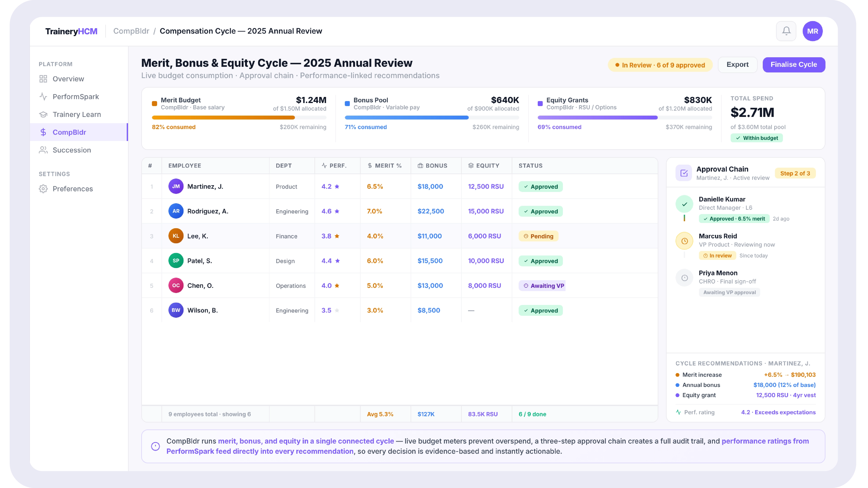The width and height of the screenshot is (868, 488).
Task: Click the Export button
Action: coord(737,65)
